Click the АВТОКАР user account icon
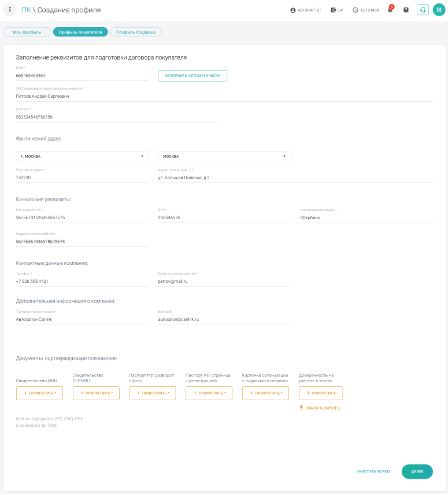Viewport: 448px width, 495px height. click(x=293, y=10)
